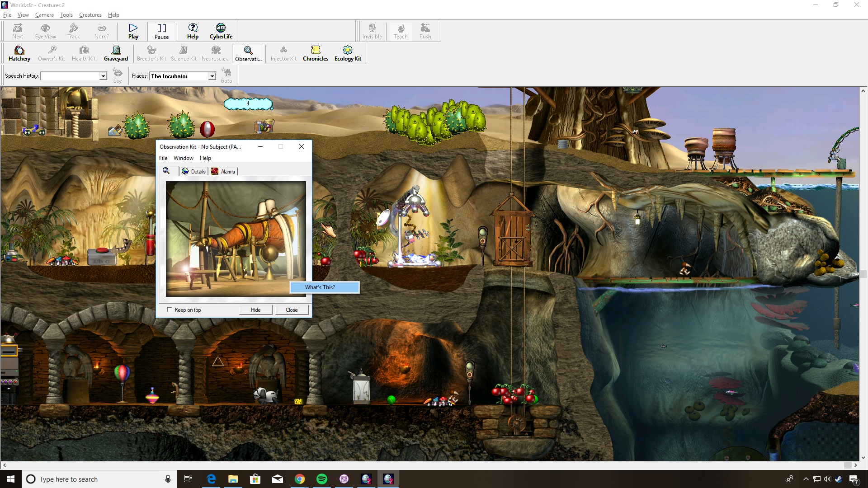The image size is (868, 488).
Task: Open the Neuroscience Kit
Action: pos(216,53)
